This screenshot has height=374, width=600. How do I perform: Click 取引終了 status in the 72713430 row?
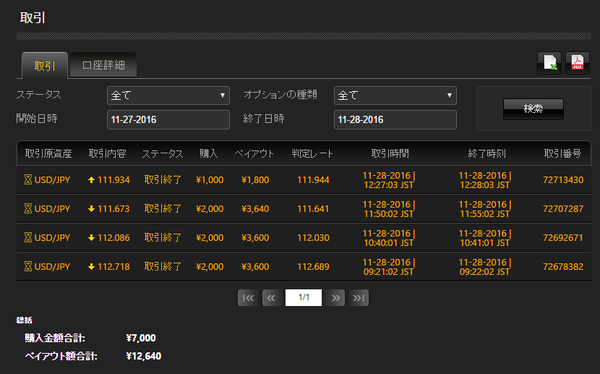pos(163,180)
